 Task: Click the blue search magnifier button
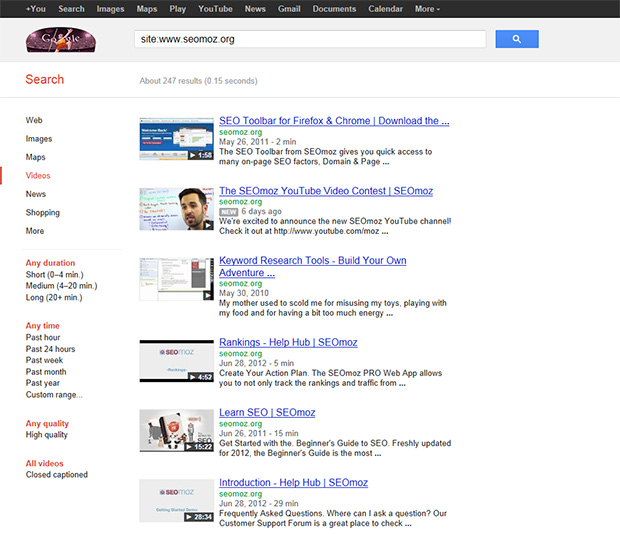[x=516, y=39]
